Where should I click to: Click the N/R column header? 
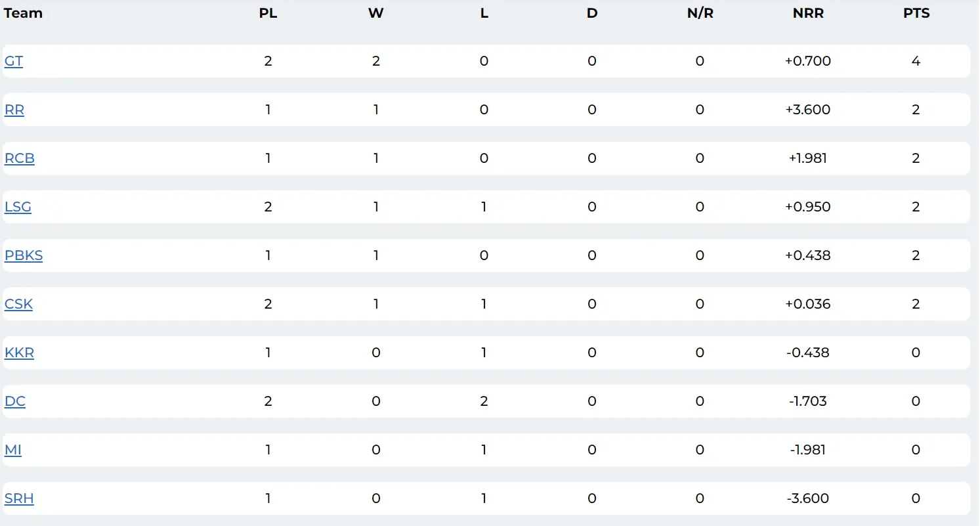click(x=700, y=13)
